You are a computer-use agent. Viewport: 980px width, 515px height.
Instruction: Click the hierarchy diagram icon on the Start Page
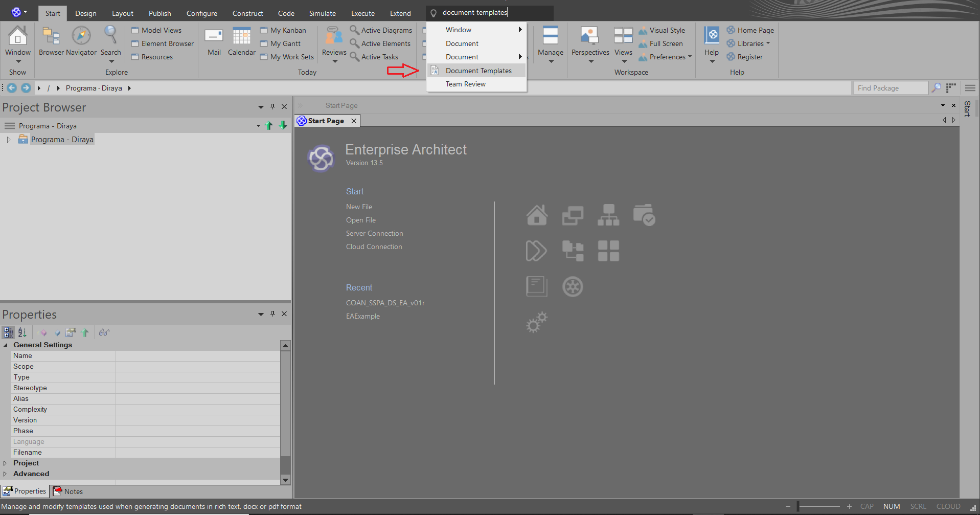pos(608,215)
